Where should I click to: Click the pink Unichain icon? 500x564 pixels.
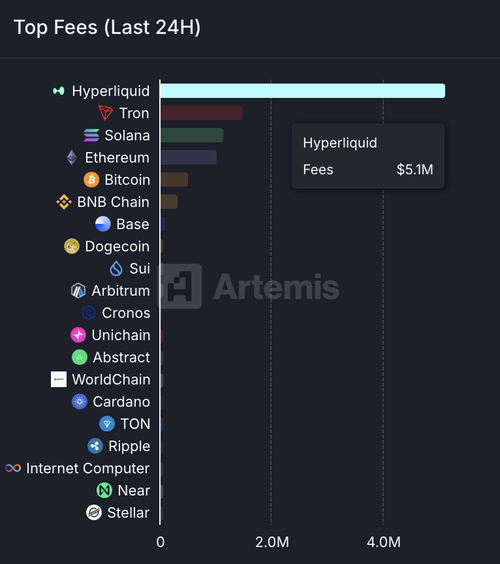[78, 335]
